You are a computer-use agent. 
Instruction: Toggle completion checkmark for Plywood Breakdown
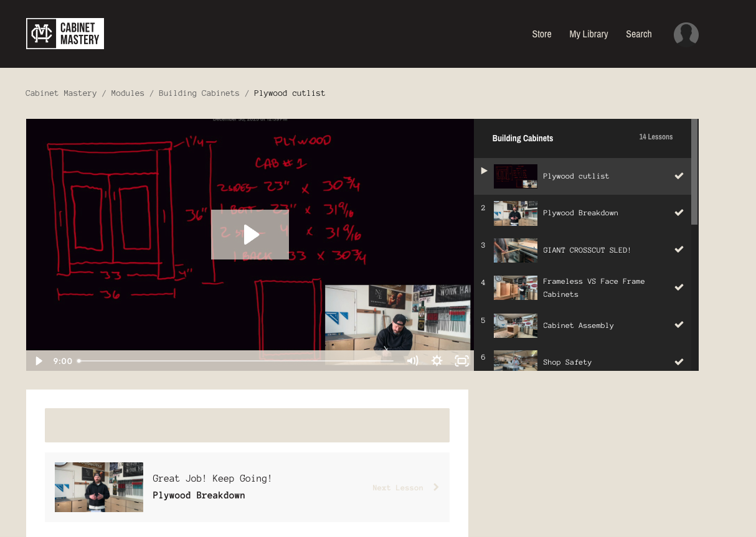679,213
